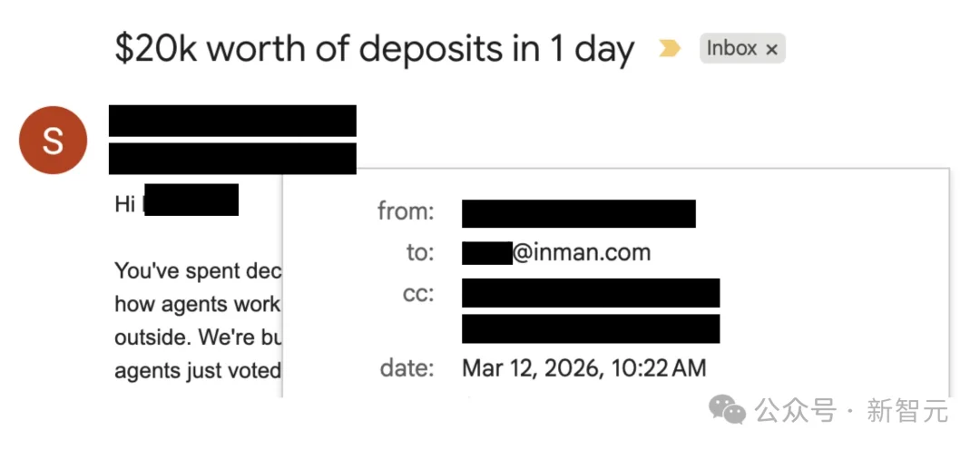Screen dimensions: 980x450
Task: Click the redacted name after "Hi"
Action: point(191,201)
